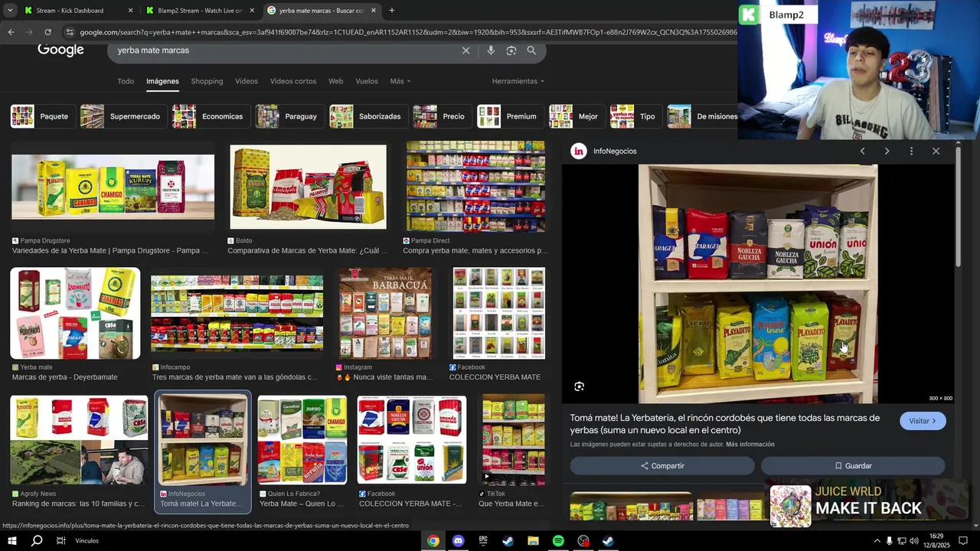Open Boldo Comparativa de Marcas image
The height and width of the screenshot is (551, 980).
click(309, 186)
